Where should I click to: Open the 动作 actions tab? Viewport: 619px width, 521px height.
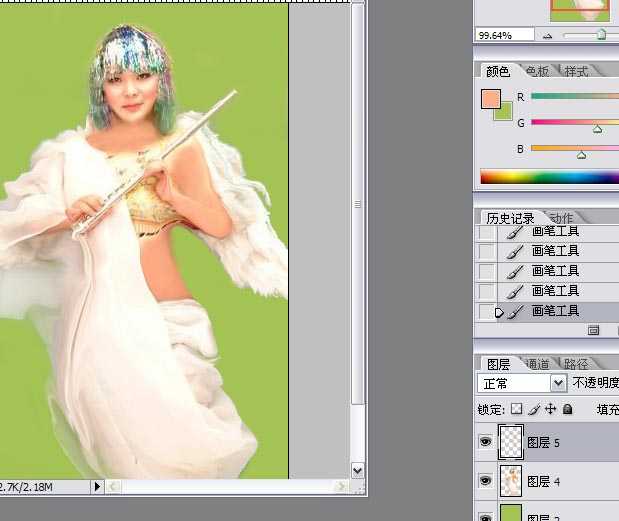pyautogui.click(x=562, y=218)
